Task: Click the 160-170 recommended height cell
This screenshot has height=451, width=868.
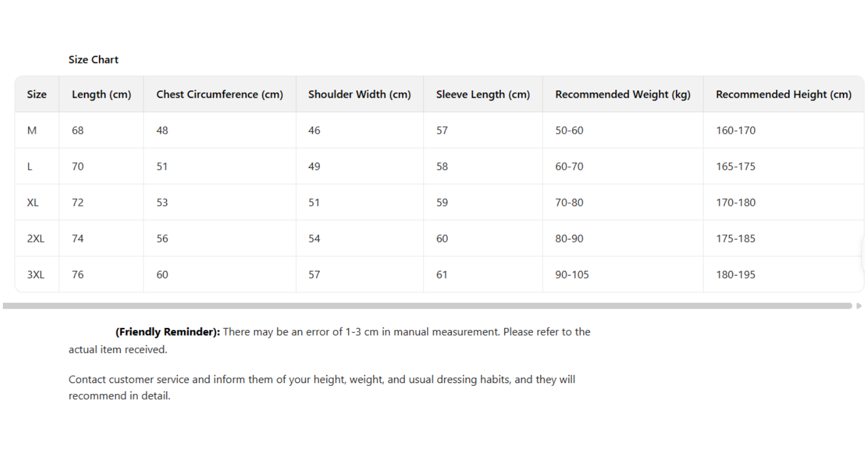Action: [x=735, y=130]
